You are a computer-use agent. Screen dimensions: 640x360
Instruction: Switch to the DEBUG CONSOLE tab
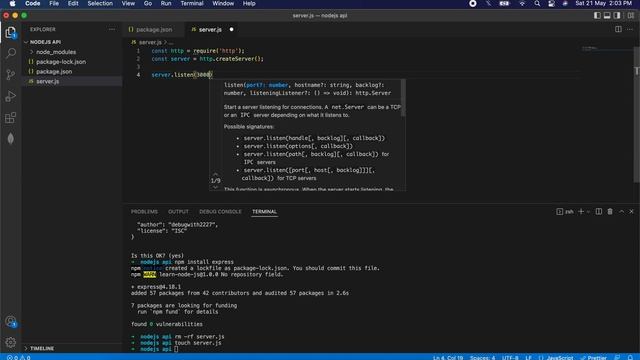(220, 211)
